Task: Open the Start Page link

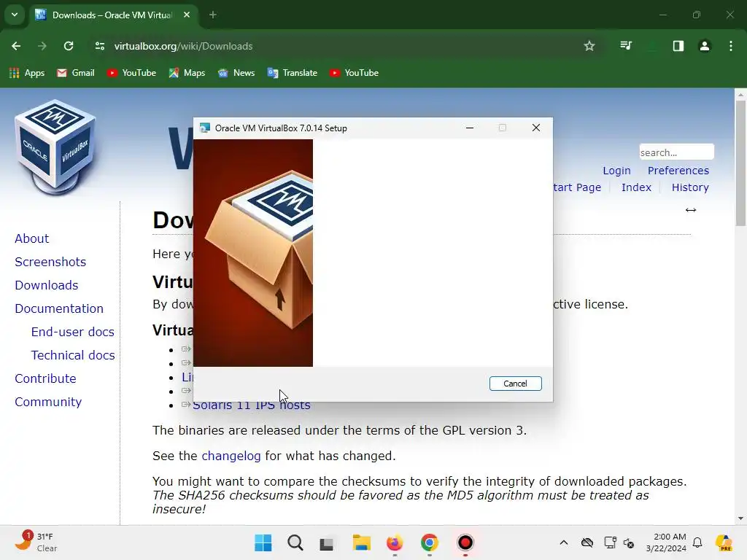Action: [x=578, y=187]
